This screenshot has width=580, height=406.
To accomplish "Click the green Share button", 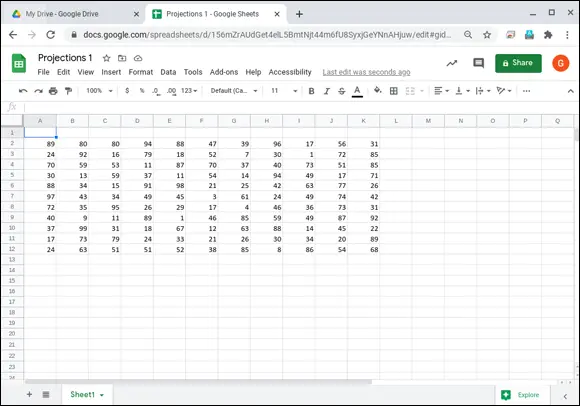I will (518, 63).
